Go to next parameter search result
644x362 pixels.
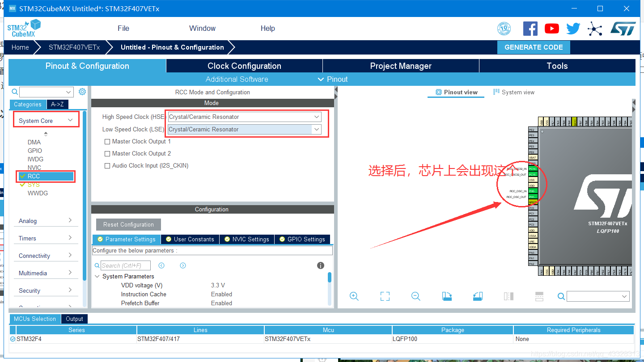(183, 265)
